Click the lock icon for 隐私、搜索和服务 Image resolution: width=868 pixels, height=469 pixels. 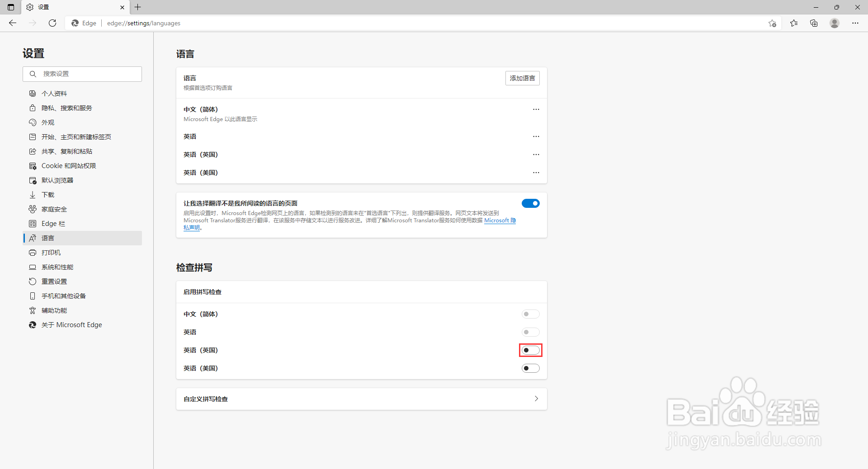point(33,108)
